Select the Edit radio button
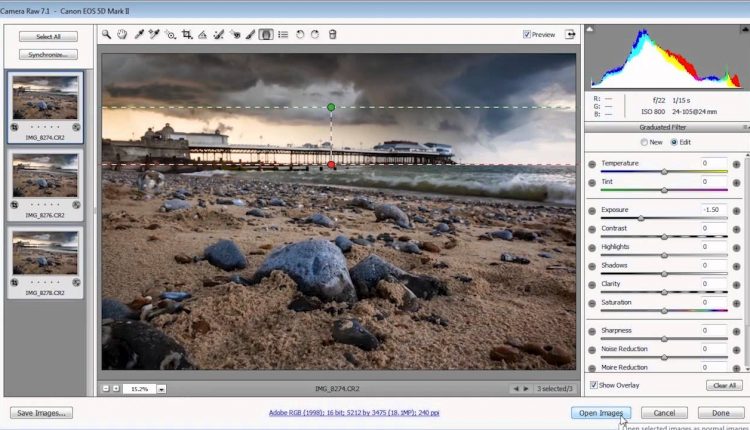 [674, 142]
